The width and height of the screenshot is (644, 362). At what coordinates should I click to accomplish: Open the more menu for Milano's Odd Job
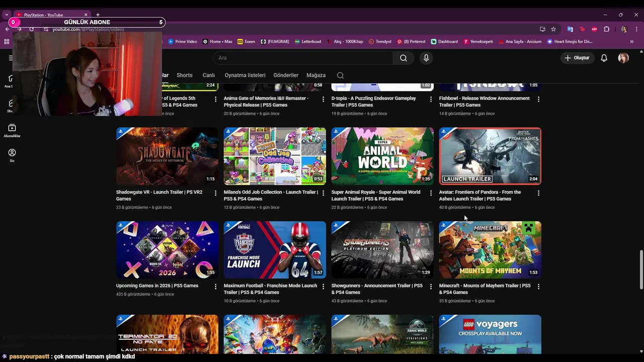(x=323, y=193)
